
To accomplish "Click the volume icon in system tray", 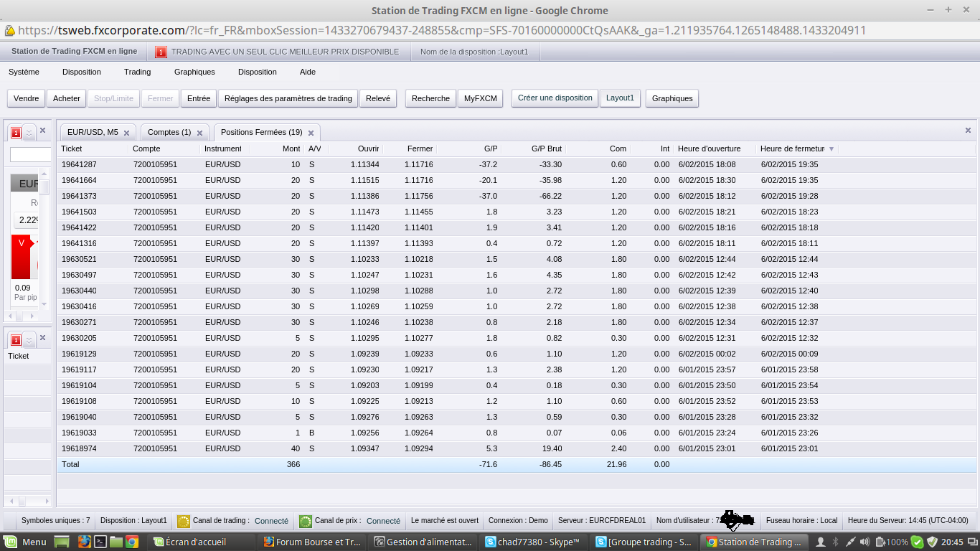I will 864,542.
